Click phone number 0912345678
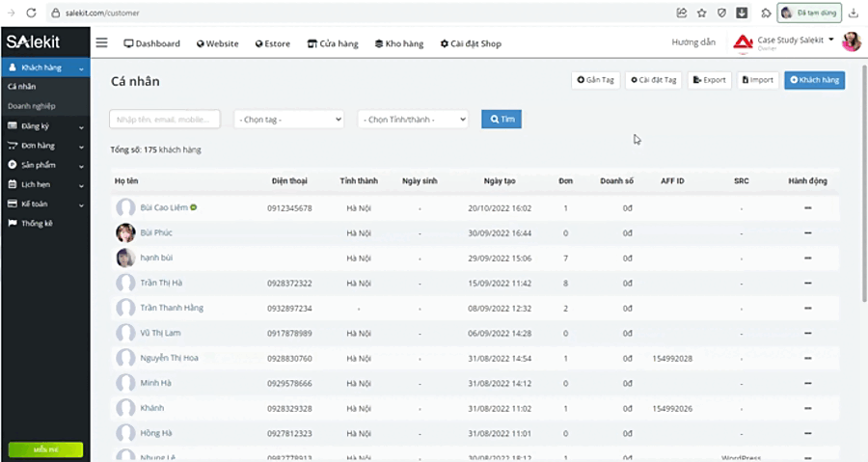 (289, 208)
